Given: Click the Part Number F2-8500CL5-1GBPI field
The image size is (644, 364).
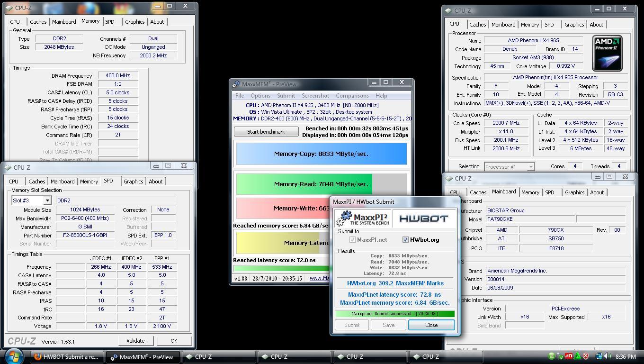Looking at the screenshot, I should coord(85,236).
